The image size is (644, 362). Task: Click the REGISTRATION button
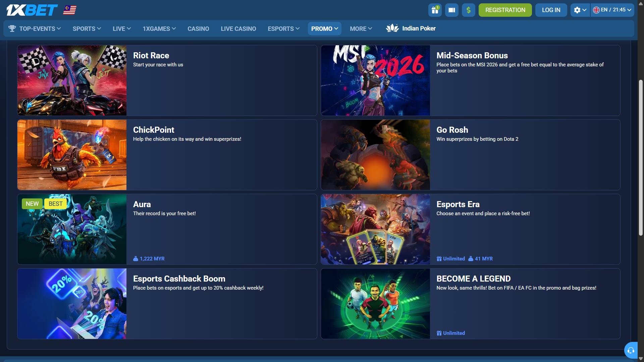click(x=505, y=10)
